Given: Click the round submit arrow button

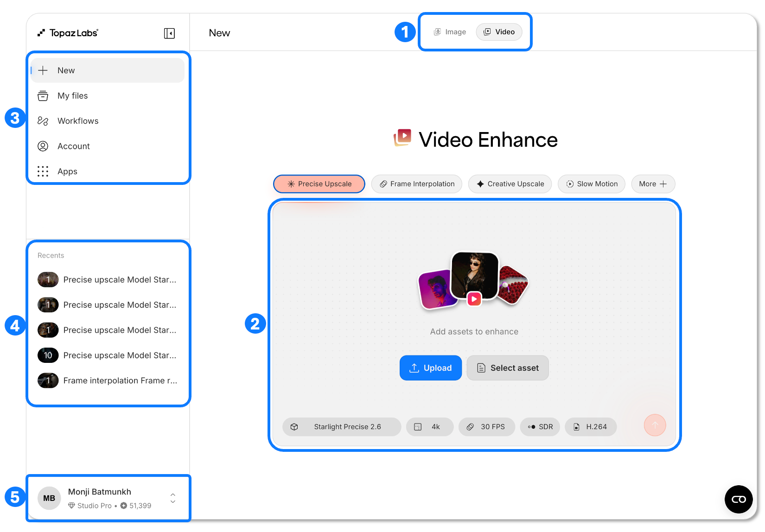Looking at the screenshot, I should 655,425.
